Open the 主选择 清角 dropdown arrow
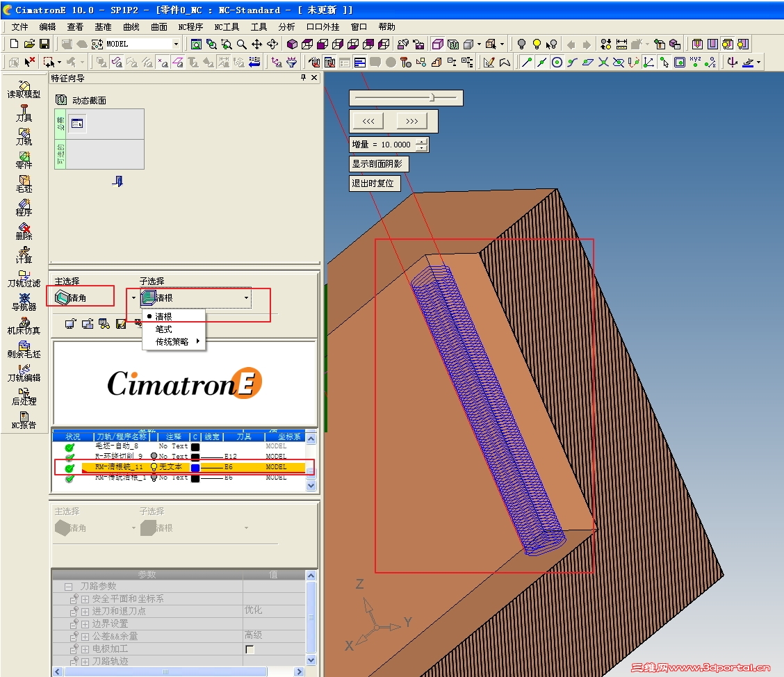Screen dimensions: 784x677 (133, 298)
